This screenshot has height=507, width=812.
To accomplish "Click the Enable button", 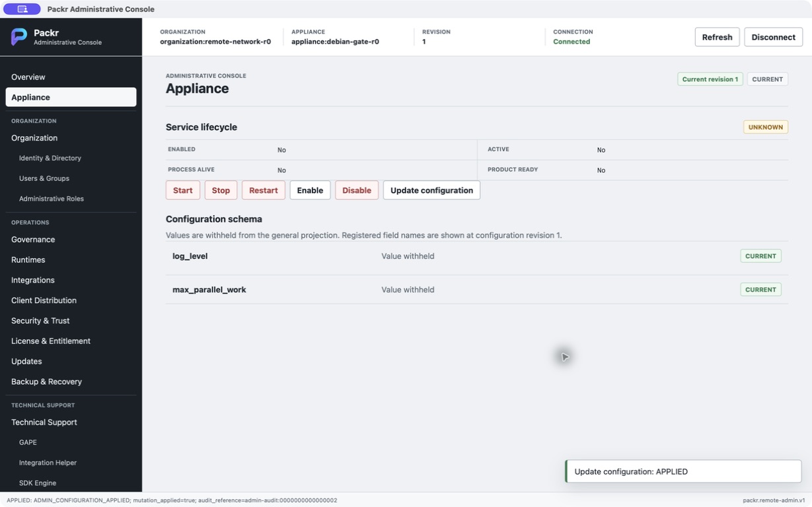I will pyautogui.click(x=310, y=190).
